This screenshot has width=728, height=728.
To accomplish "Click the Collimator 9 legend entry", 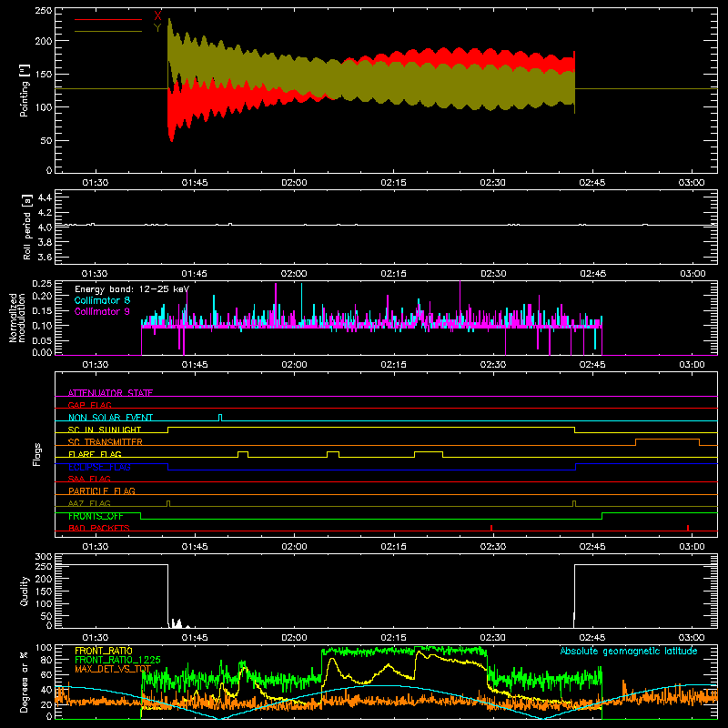I will [102, 311].
